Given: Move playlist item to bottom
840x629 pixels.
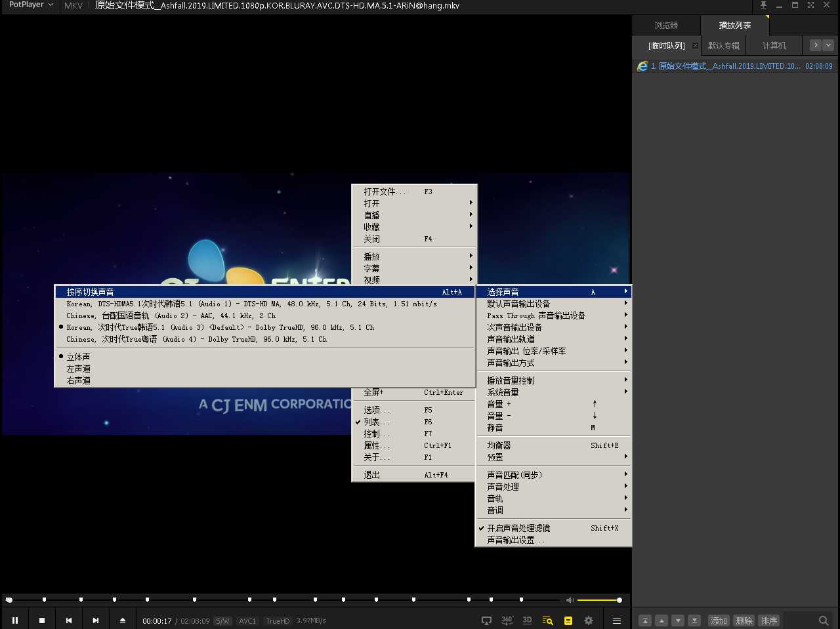Looking at the screenshot, I should pos(694,620).
